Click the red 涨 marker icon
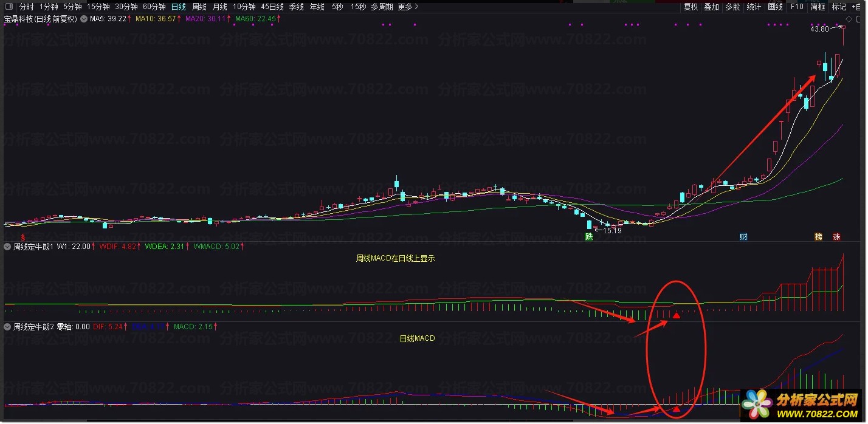This screenshot has width=868, height=424. point(836,237)
